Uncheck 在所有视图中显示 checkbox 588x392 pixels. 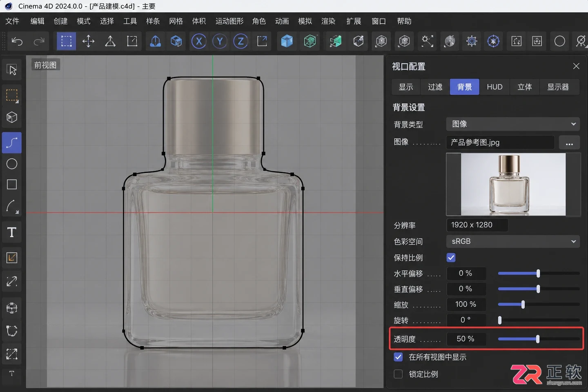point(398,357)
